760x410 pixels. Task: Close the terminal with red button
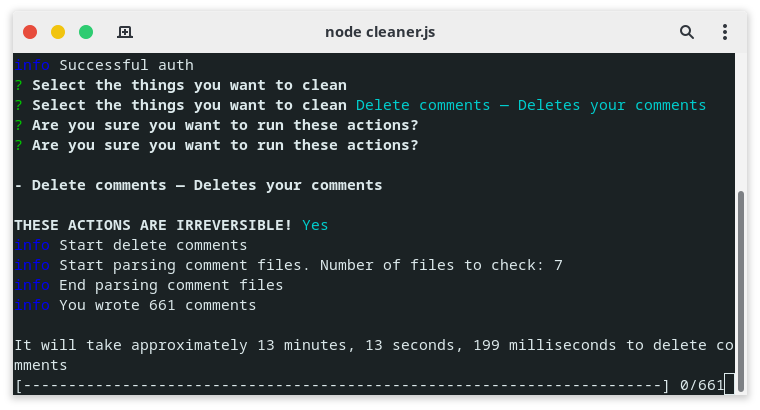[x=30, y=32]
